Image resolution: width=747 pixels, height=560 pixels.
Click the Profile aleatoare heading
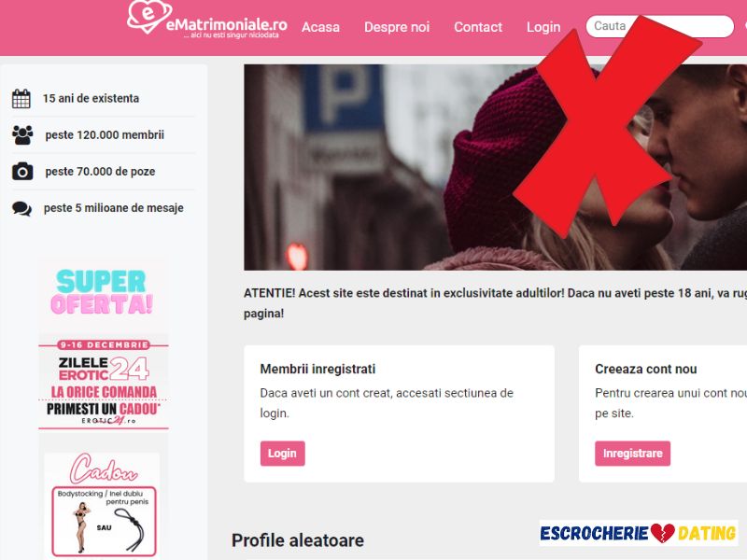[298, 540]
